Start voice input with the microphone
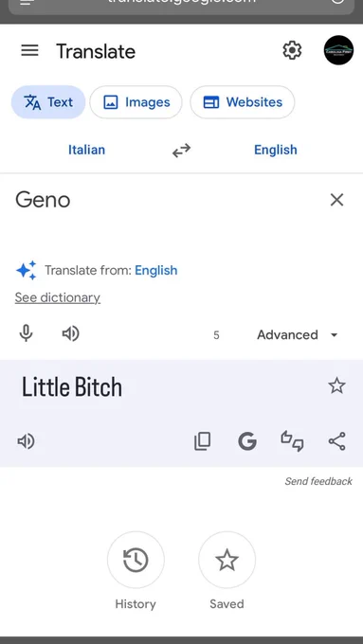The image size is (363, 644). pyautogui.click(x=26, y=333)
